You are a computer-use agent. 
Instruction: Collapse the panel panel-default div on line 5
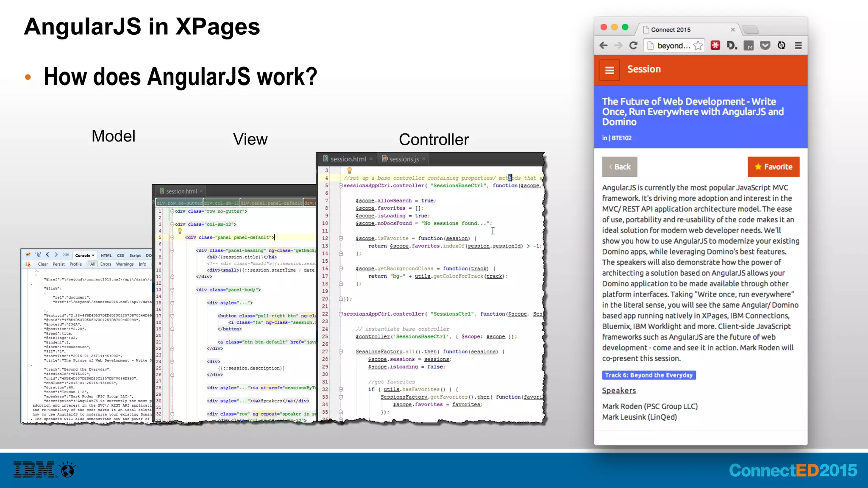pyautogui.click(x=172, y=237)
